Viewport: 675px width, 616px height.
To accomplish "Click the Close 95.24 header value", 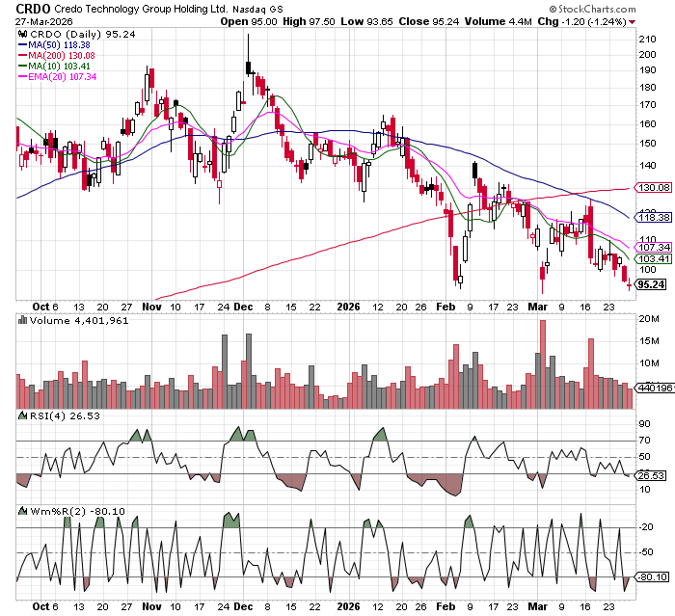I will (x=429, y=21).
